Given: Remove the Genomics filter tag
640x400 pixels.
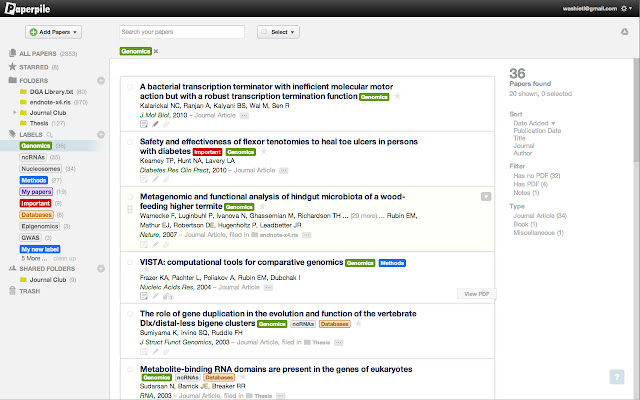Looking at the screenshot, I should [156, 50].
